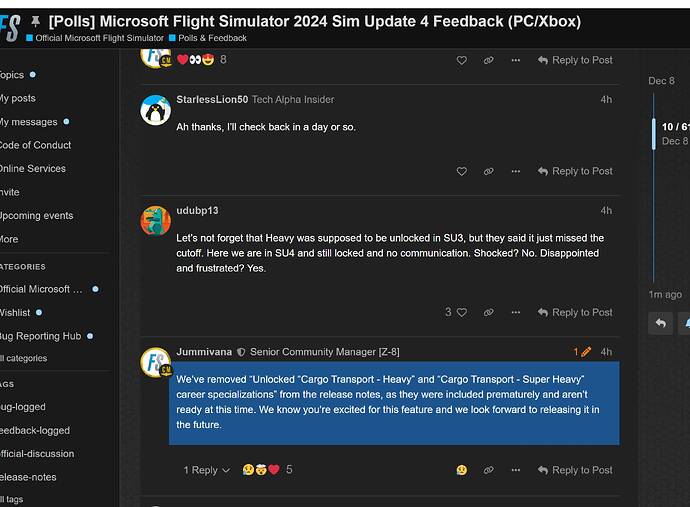
Task: Click the pin icon beside the topic title
Action: click(x=36, y=21)
